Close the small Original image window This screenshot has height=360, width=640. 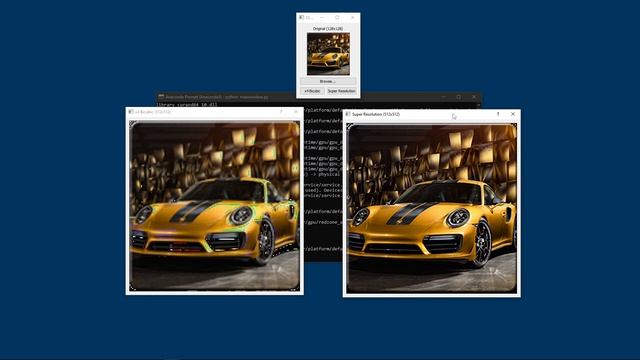click(353, 18)
